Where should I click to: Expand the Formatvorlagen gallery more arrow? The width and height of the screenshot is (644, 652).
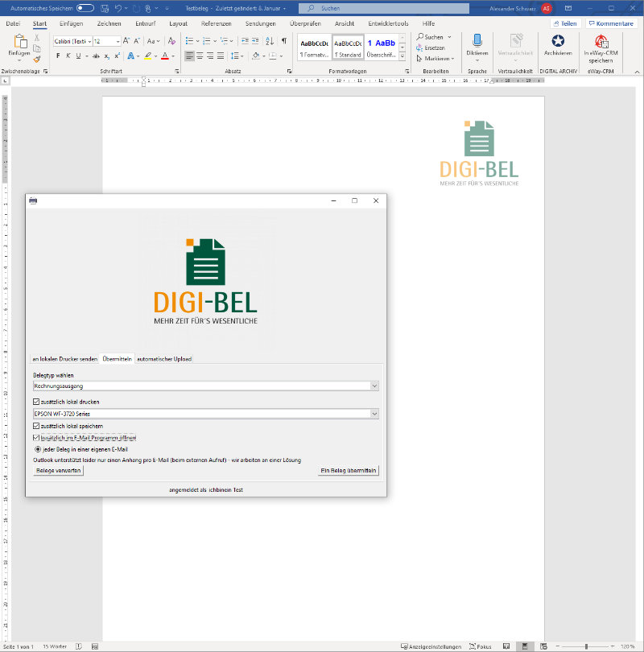pyautogui.click(x=402, y=56)
